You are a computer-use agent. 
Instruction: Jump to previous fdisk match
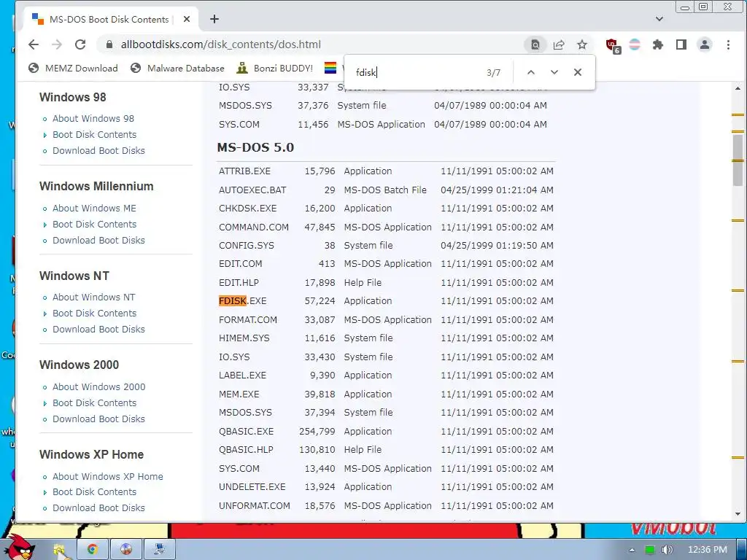531,72
